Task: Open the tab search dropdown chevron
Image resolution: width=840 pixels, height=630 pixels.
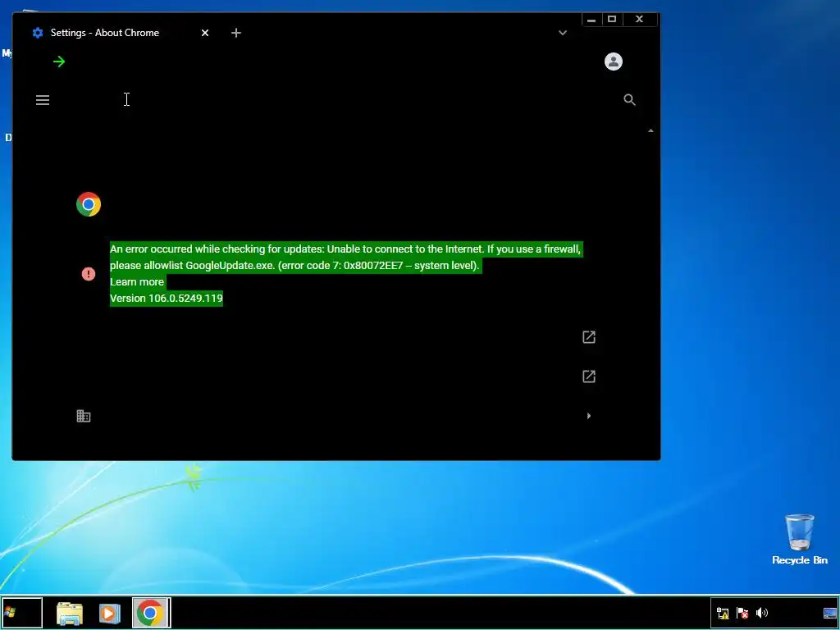Action: click(563, 33)
